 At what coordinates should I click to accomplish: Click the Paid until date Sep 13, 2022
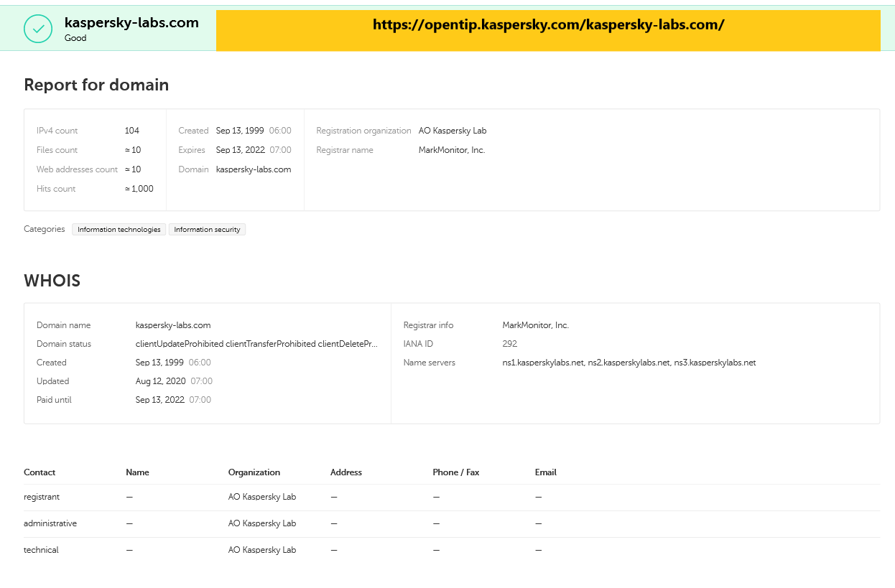tap(160, 400)
